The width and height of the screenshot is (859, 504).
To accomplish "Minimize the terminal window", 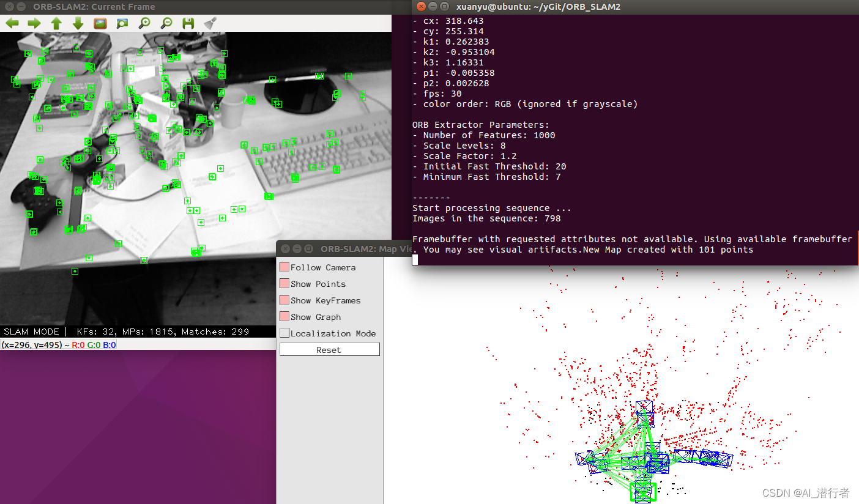I will (433, 6).
